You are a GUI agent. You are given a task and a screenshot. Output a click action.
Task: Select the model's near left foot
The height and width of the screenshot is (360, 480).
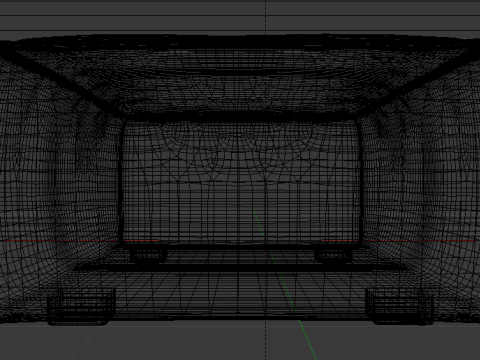click(81, 307)
